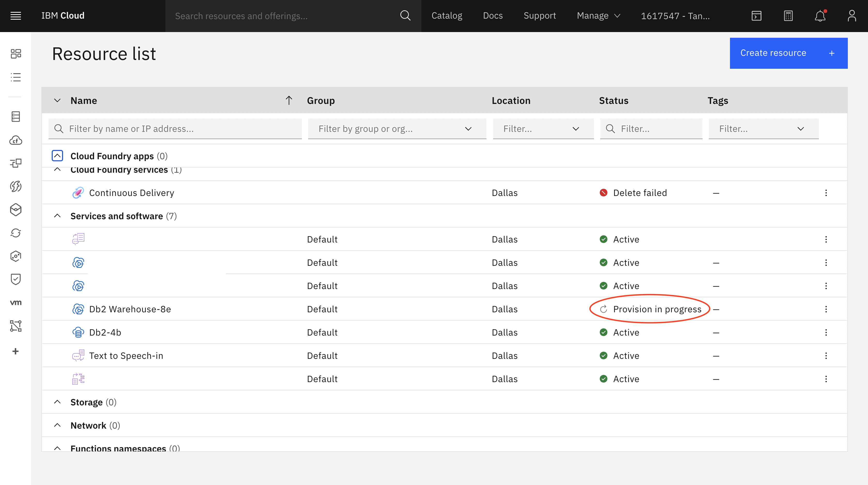Click the Cloud Foundry sidebar icon
Viewport: 868px width, 485px height.
pos(16,140)
